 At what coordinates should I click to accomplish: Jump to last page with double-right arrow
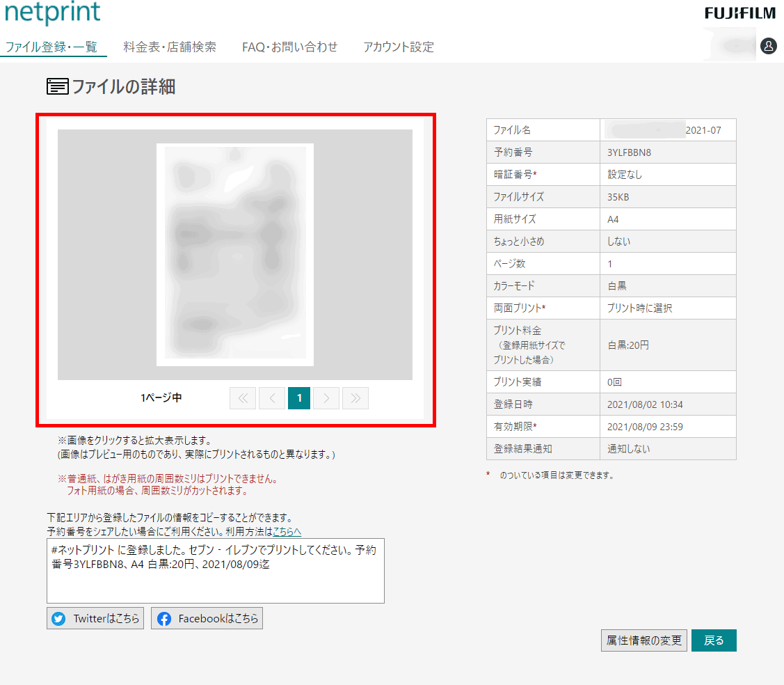pos(355,397)
